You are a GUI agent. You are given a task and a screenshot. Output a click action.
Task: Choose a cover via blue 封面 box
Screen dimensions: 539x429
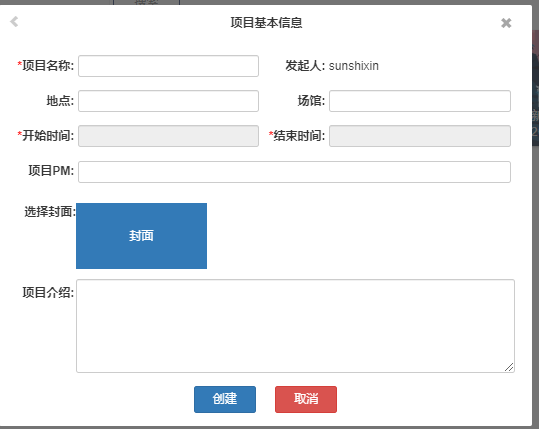tap(141, 236)
